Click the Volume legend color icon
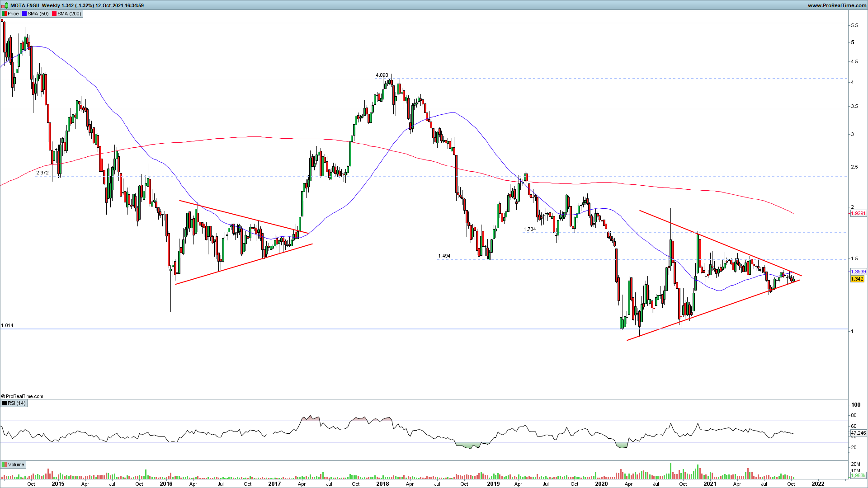The image size is (868, 488). pyautogui.click(x=5, y=465)
